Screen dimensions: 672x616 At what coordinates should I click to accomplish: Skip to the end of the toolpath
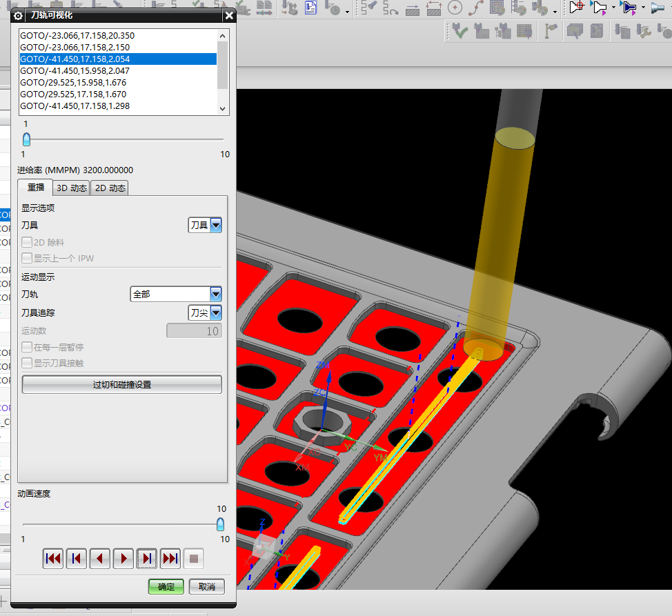coord(170,559)
